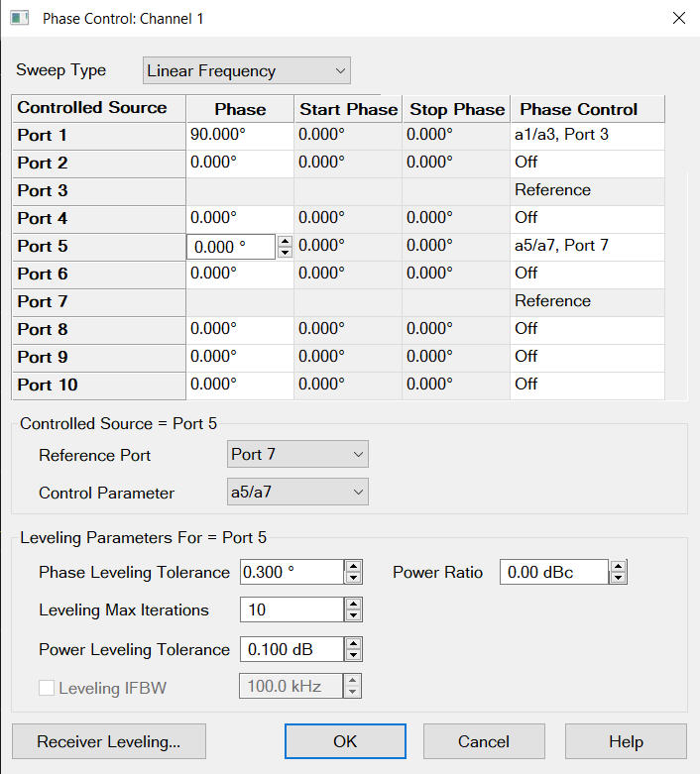Click the Phase Leveling Tolerance field

(x=292, y=572)
